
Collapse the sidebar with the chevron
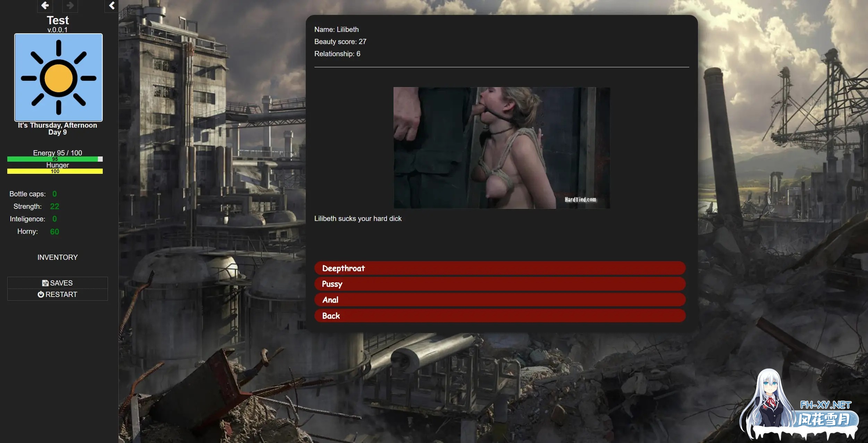[112, 6]
